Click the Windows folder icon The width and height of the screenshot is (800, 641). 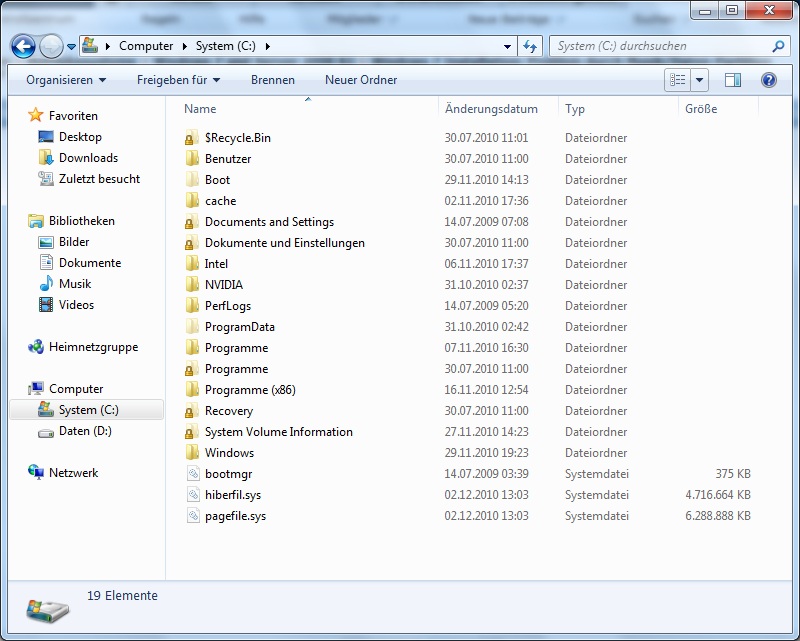192,452
